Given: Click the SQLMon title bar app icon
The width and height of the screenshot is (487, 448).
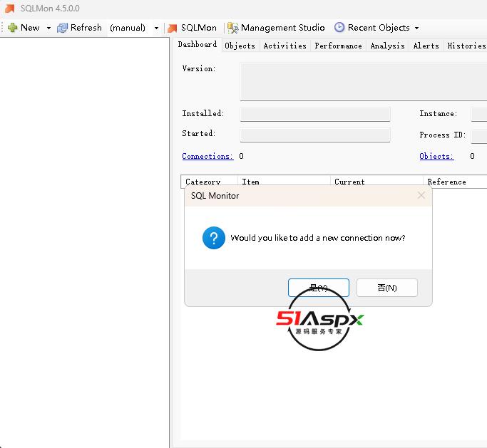Looking at the screenshot, I should click(9, 8).
